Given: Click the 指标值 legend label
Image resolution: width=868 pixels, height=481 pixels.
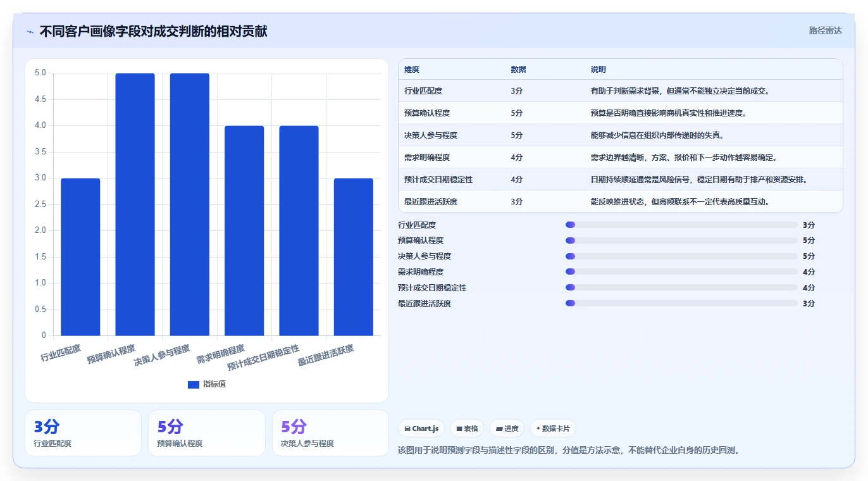Looking at the screenshot, I should pos(214,384).
